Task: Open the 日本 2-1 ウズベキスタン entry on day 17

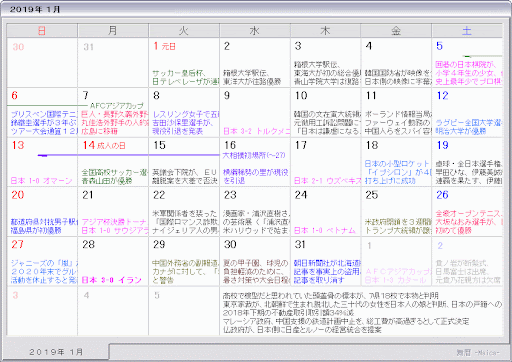Action: (327, 181)
